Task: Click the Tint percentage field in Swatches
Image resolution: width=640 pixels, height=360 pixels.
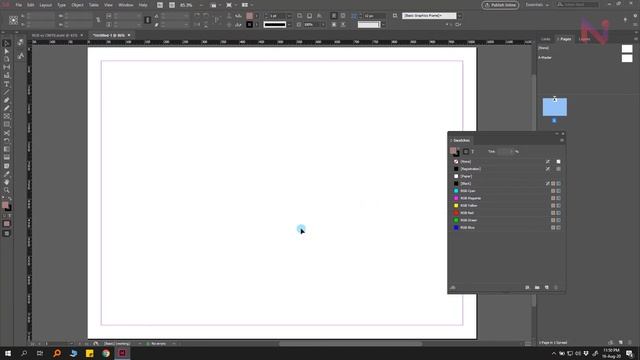Action: [505, 151]
